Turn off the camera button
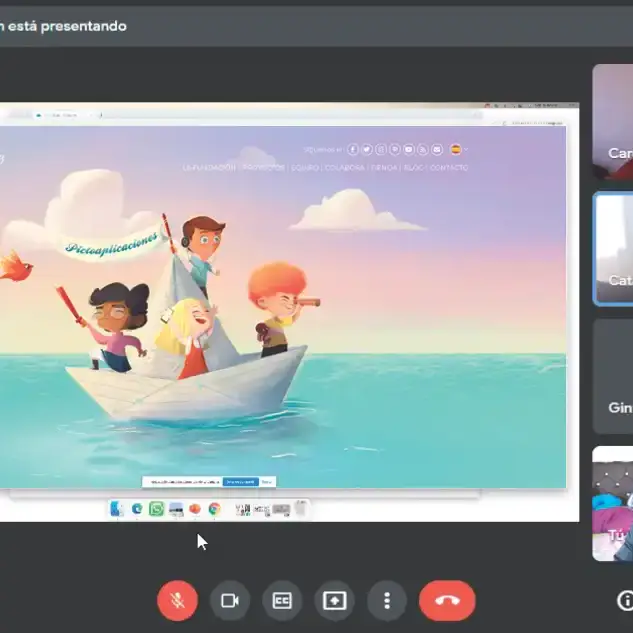The height and width of the screenshot is (633, 633). click(x=230, y=600)
